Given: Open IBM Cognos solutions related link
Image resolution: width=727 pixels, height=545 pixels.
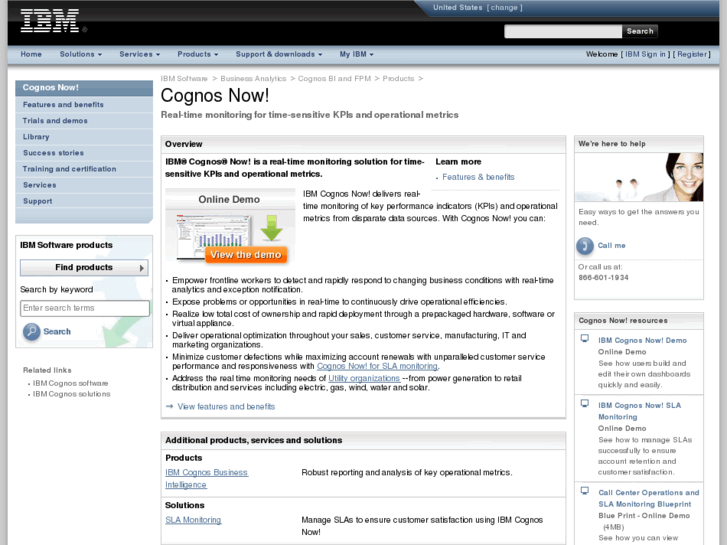Looking at the screenshot, I should 71,394.
